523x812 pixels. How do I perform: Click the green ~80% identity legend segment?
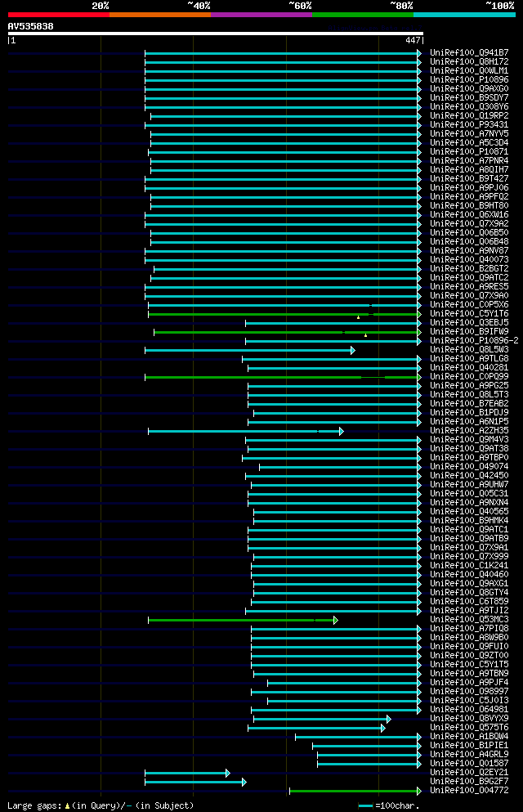363,15
